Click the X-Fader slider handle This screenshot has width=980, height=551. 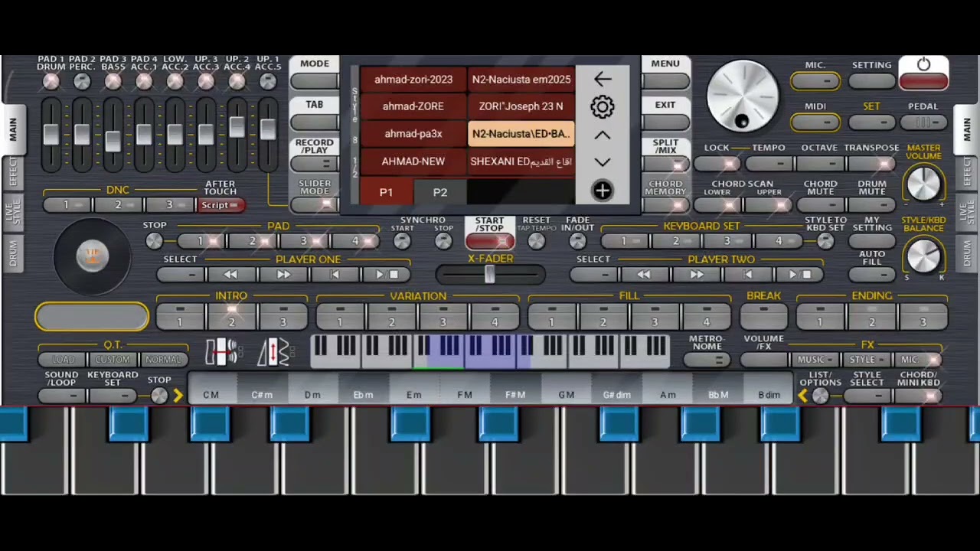coord(490,275)
